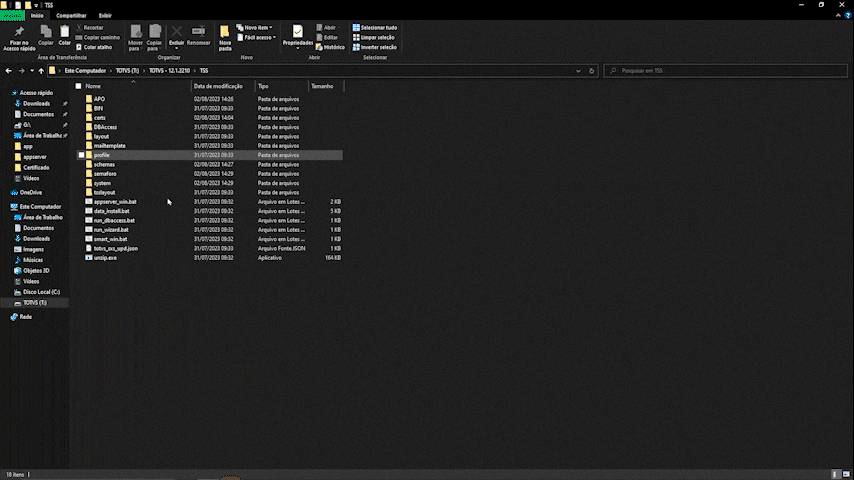Select the APO folder
The width and height of the screenshot is (854, 480).
pos(99,99)
